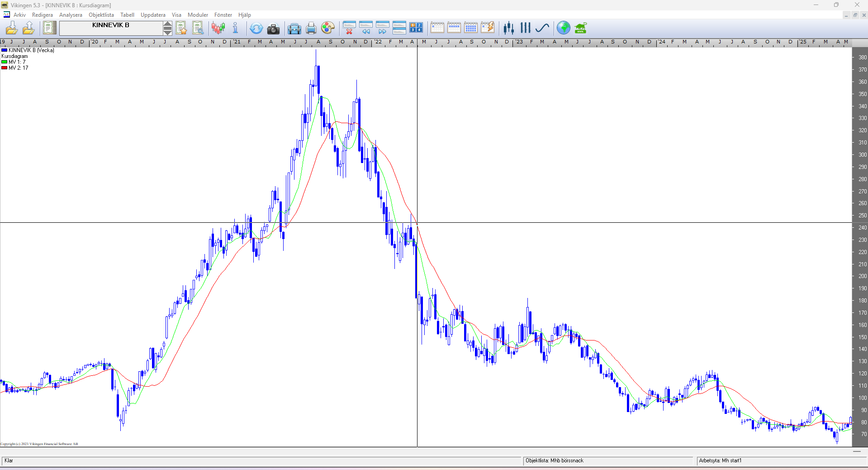Click the blue info 'i' icon
The width and height of the screenshot is (868, 470).
[x=235, y=29]
